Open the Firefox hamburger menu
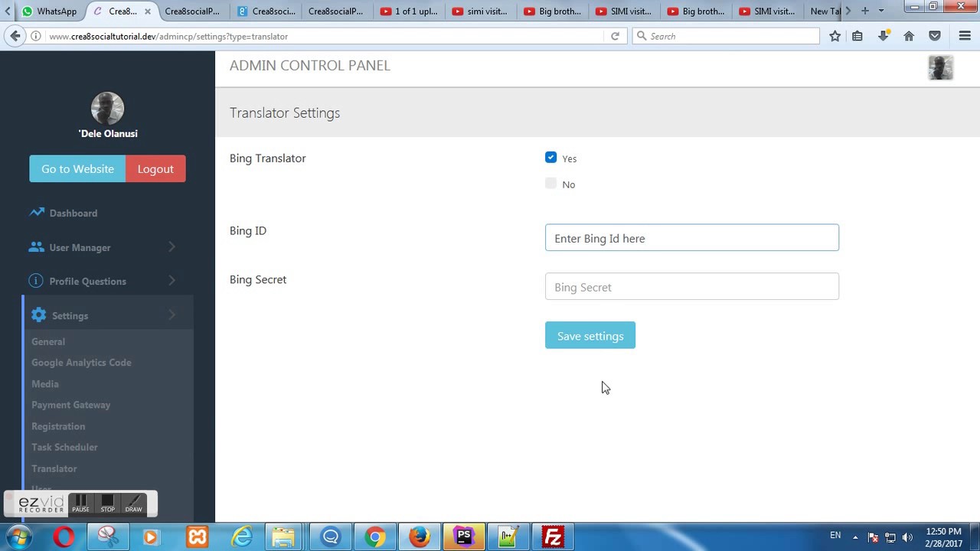Screen dimensions: 980x551 965,36
